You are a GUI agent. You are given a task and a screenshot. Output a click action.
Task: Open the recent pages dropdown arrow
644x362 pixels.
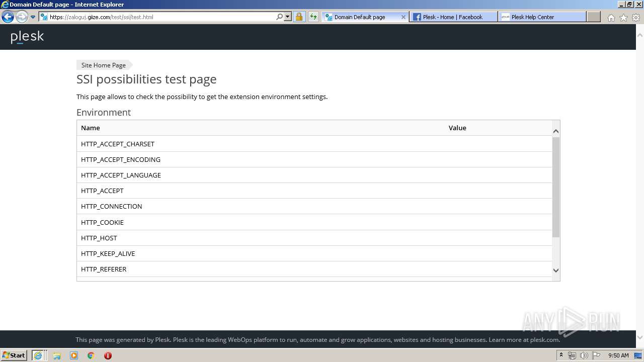coord(33,17)
